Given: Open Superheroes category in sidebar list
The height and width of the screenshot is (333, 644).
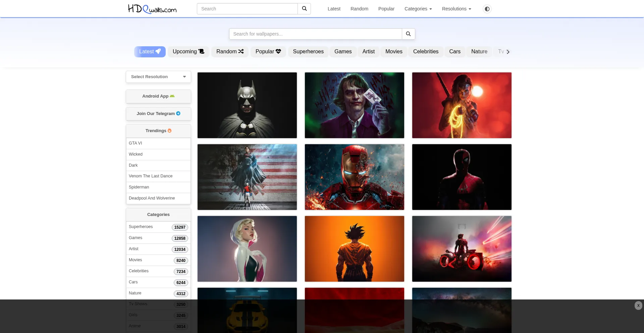Looking at the screenshot, I should click(x=141, y=227).
